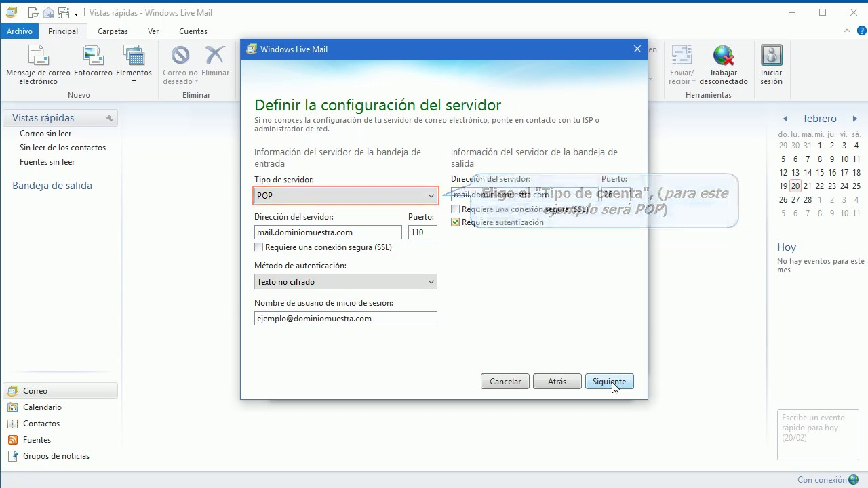Click the connection globe icon in status bar
Viewport: 868px width, 488px height.
click(x=853, y=479)
